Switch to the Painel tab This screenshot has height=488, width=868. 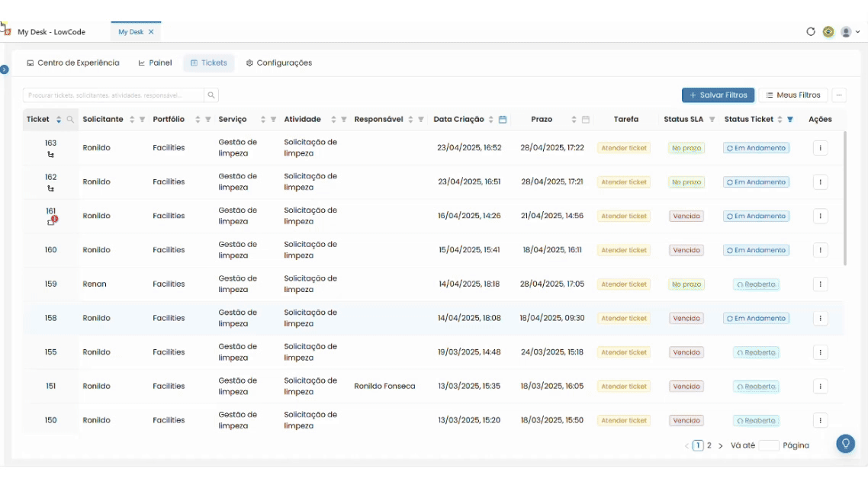tap(155, 63)
